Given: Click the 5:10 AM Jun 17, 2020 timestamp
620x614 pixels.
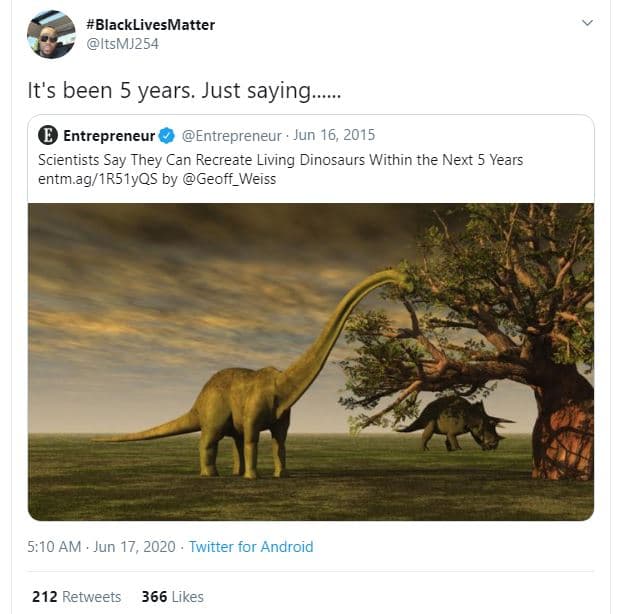Looking at the screenshot, I should [x=102, y=547].
